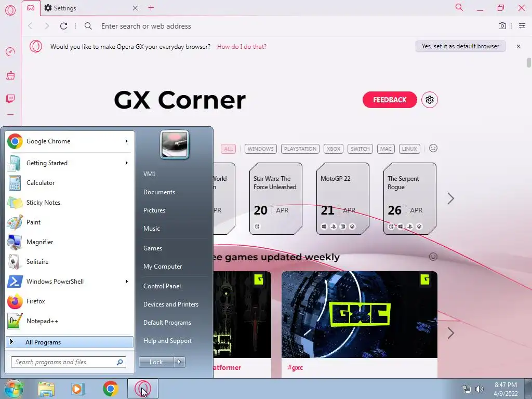Click Windows Start orb on taskbar
Viewport: 532px width, 399px height.
click(x=14, y=389)
